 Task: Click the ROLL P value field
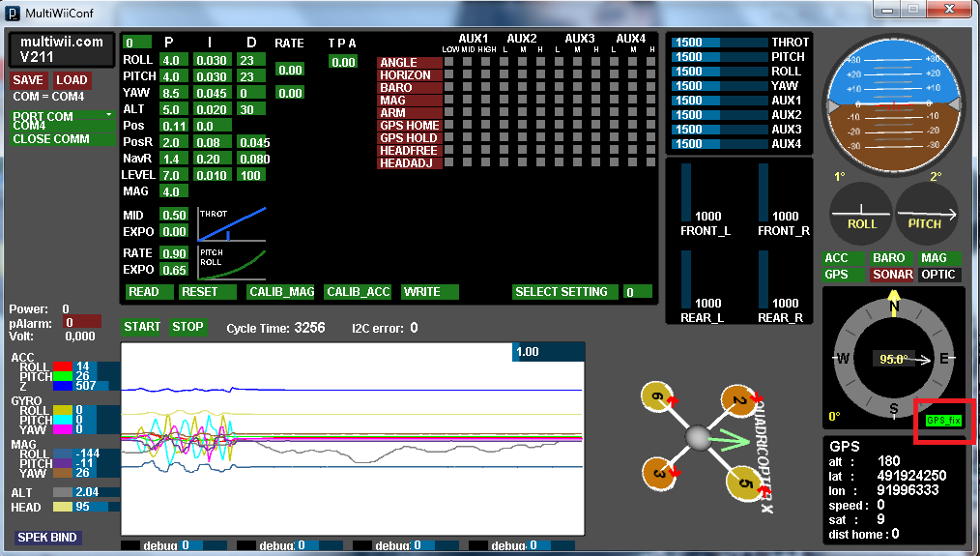(x=171, y=60)
